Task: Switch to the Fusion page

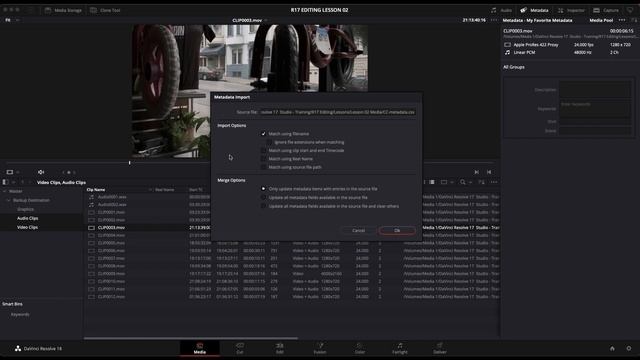Action: point(320,348)
